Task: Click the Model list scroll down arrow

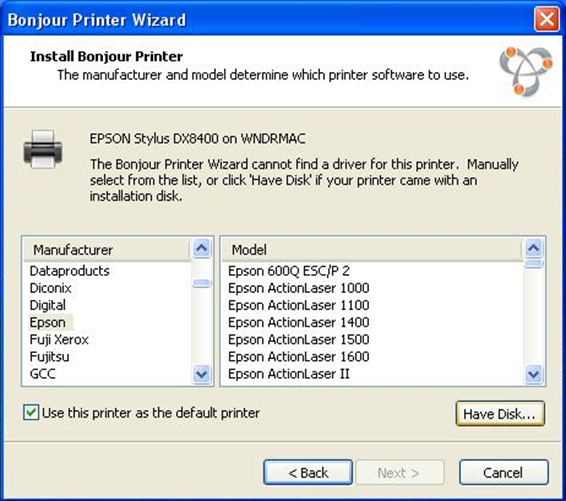Action: [534, 374]
